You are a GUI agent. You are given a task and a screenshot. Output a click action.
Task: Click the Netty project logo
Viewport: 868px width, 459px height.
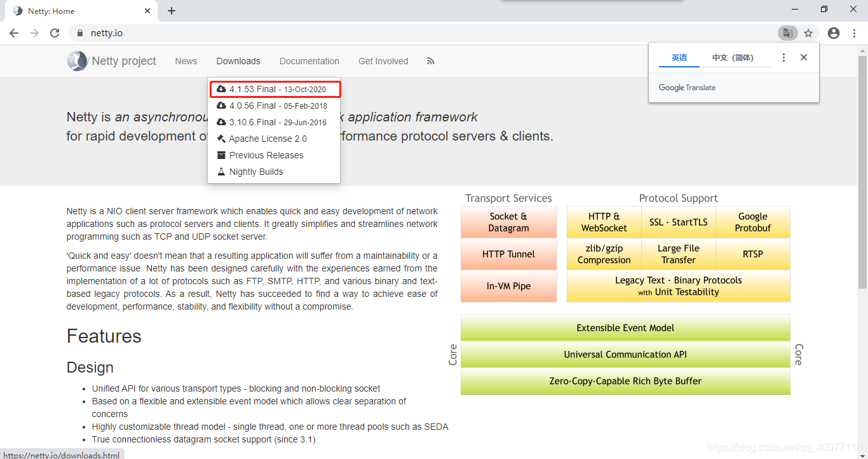[x=112, y=61]
